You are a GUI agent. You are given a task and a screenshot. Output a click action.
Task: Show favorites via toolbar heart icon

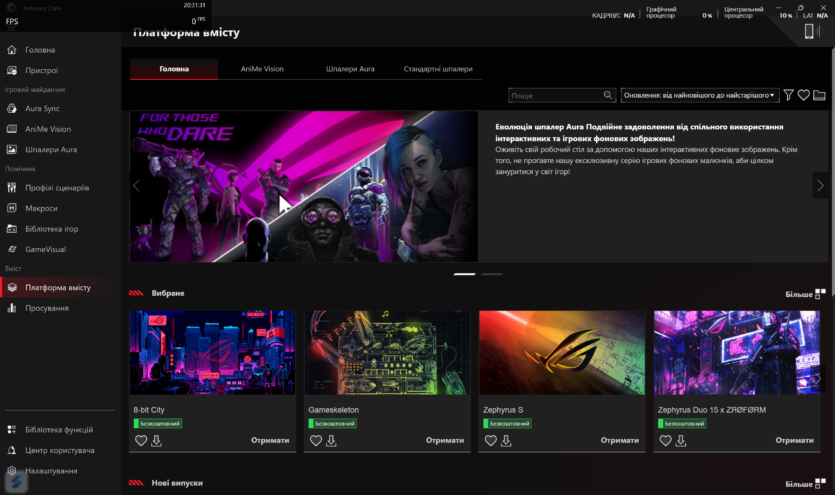pyautogui.click(x=804, y=95)
